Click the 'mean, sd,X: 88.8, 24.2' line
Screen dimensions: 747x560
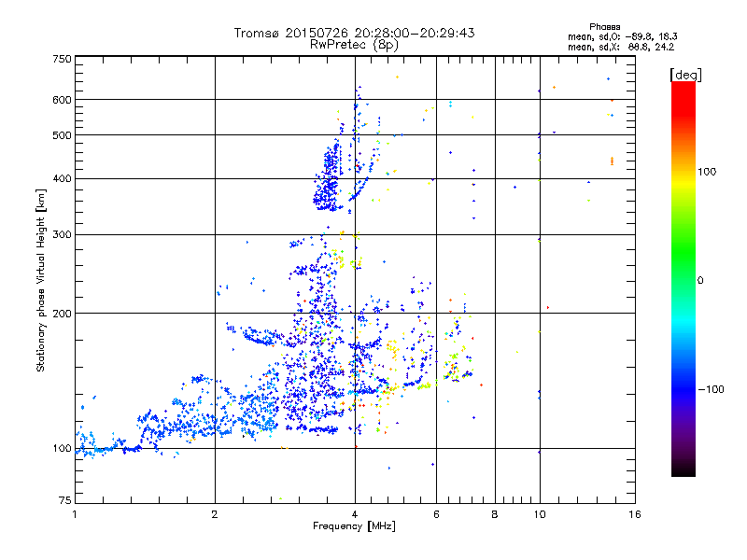pos(621,47)
